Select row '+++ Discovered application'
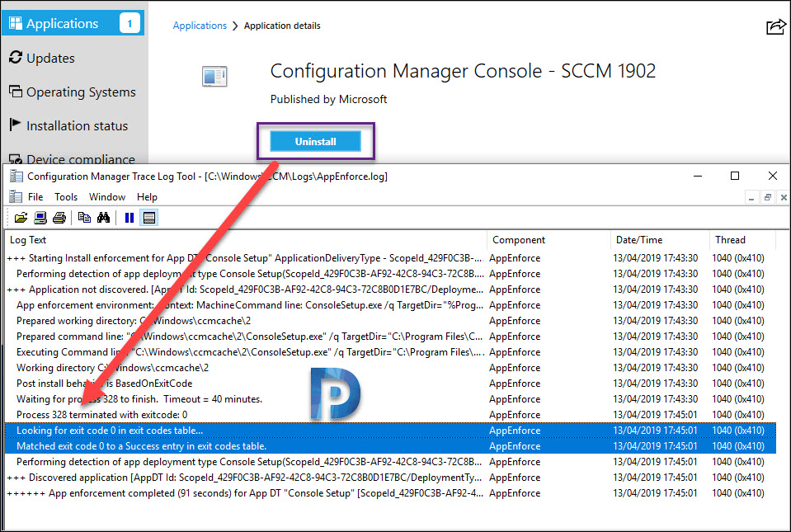 click(x=390, y=477)
